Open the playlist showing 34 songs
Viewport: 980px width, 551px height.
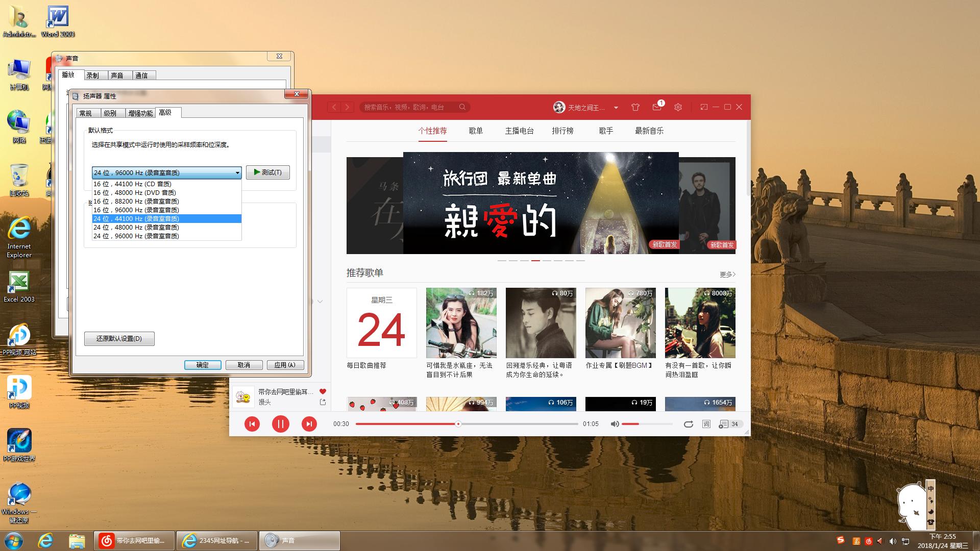coord(727,424)
